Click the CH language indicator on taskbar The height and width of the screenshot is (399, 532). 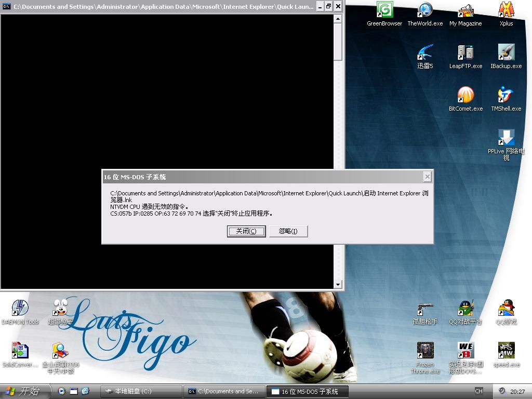pos(478,391)
